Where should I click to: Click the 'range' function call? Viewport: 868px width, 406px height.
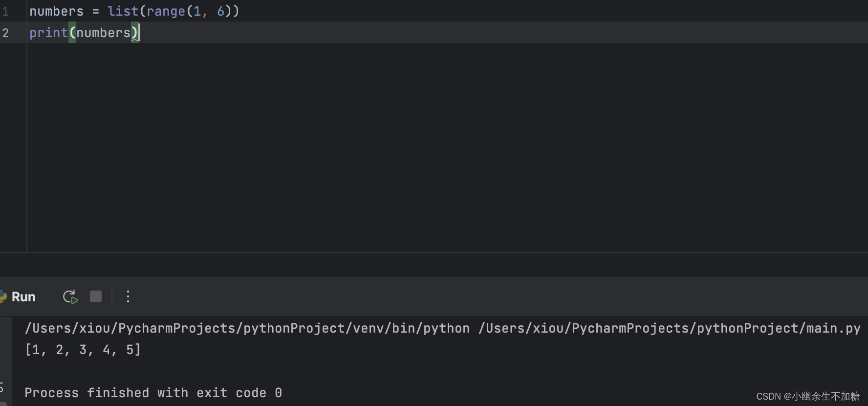click(166, 11)
